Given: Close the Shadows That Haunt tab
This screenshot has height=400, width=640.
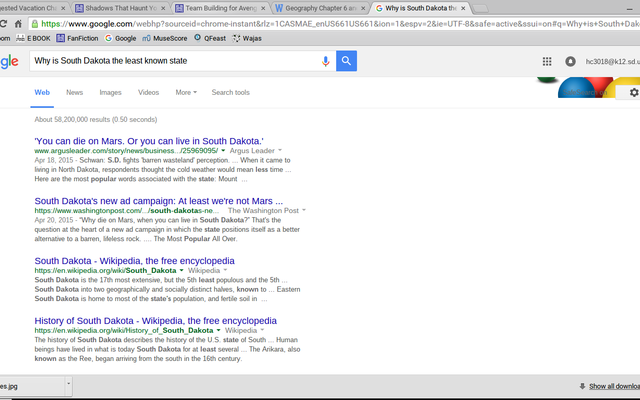Looking at the screenshot, I should coord(163,8).
